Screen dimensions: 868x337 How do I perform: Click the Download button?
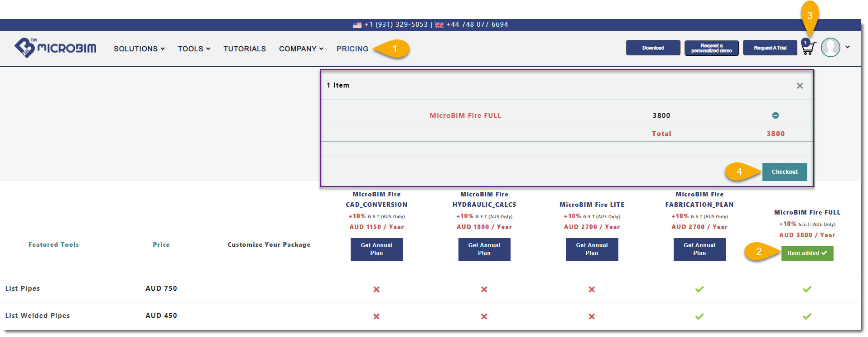point(653,48)
